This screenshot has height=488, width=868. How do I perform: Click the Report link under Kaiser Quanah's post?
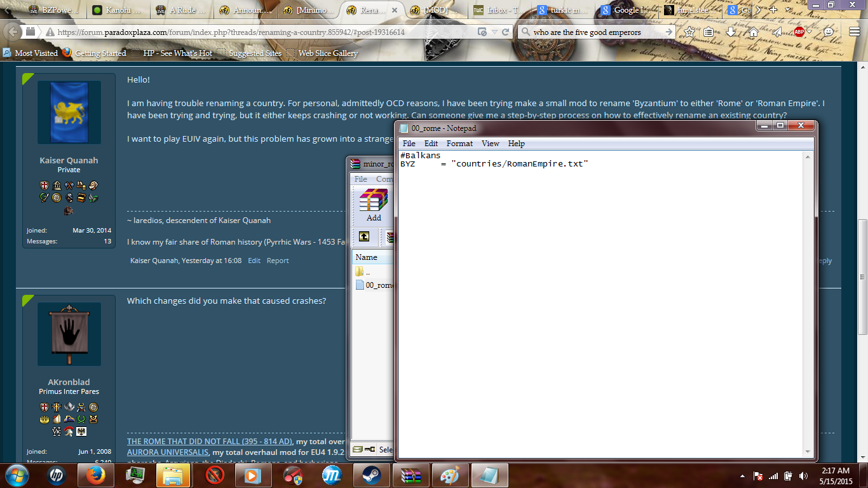pos(278,261)
